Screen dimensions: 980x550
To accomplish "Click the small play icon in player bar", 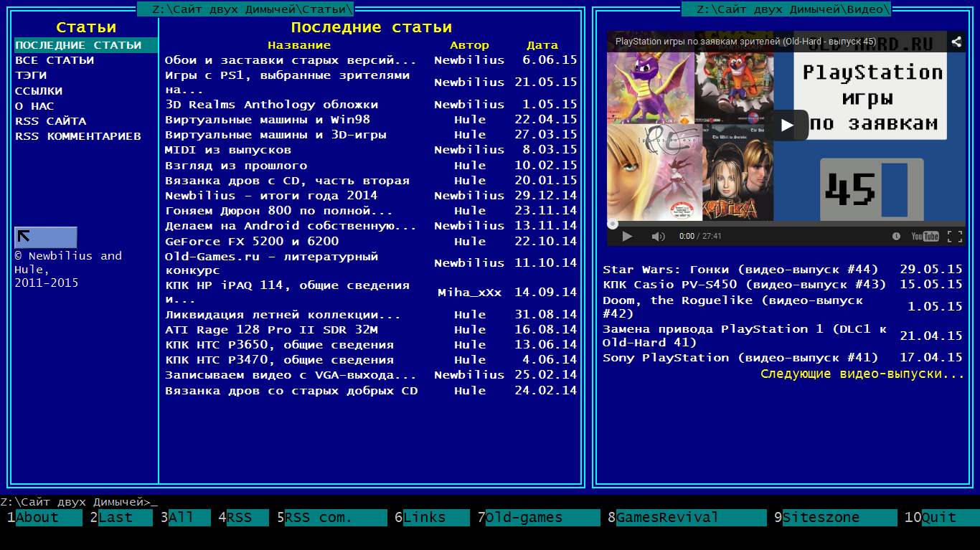I will pos(627,236).
